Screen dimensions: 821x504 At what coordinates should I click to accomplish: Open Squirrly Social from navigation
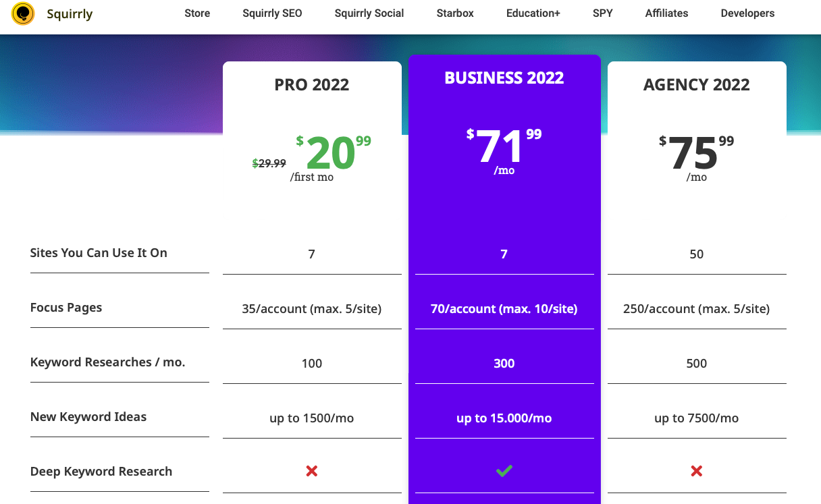[x=369, y=13]
